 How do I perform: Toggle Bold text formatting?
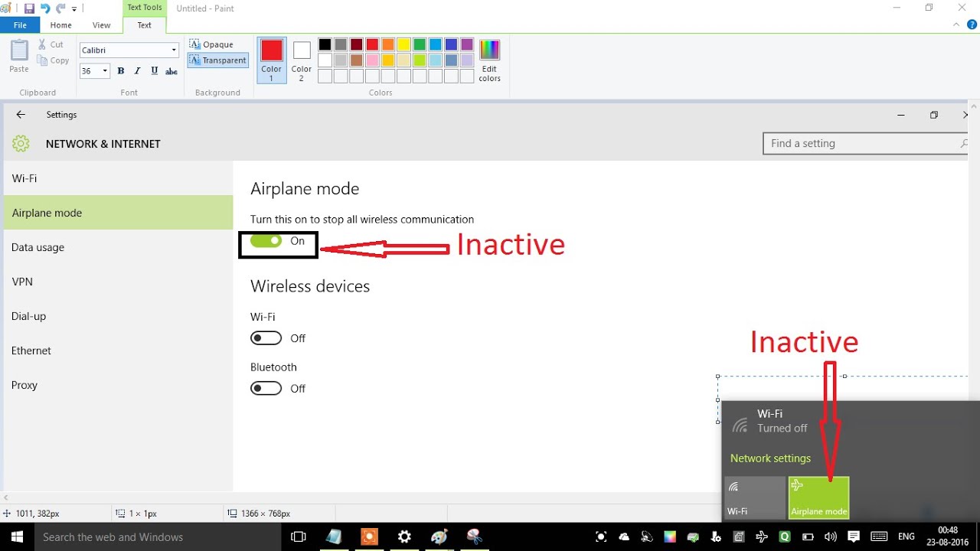(121, 71)
